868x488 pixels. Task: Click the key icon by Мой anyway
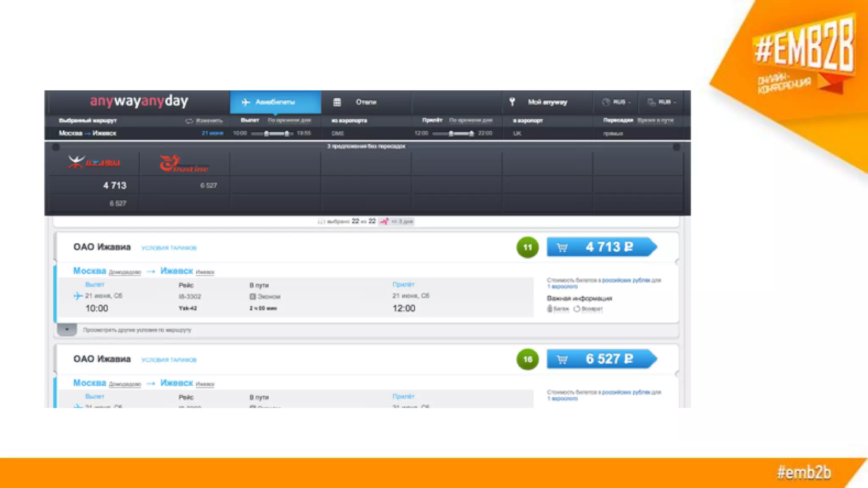coord(512,102)
